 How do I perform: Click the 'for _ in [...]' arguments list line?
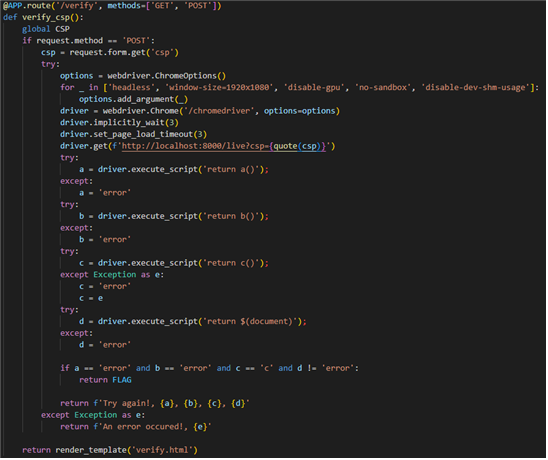pyautogui.click(x=299, y=87)
